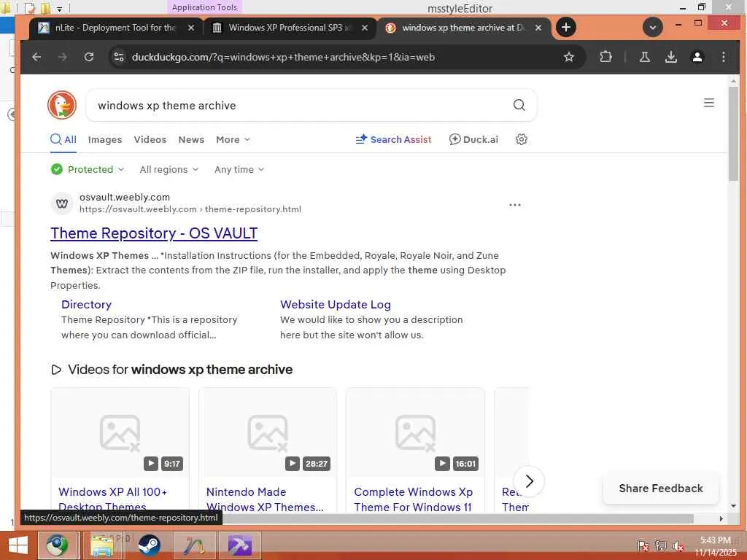Submit search with the magnifier icon
747x560 pixels.
point(519,105)
